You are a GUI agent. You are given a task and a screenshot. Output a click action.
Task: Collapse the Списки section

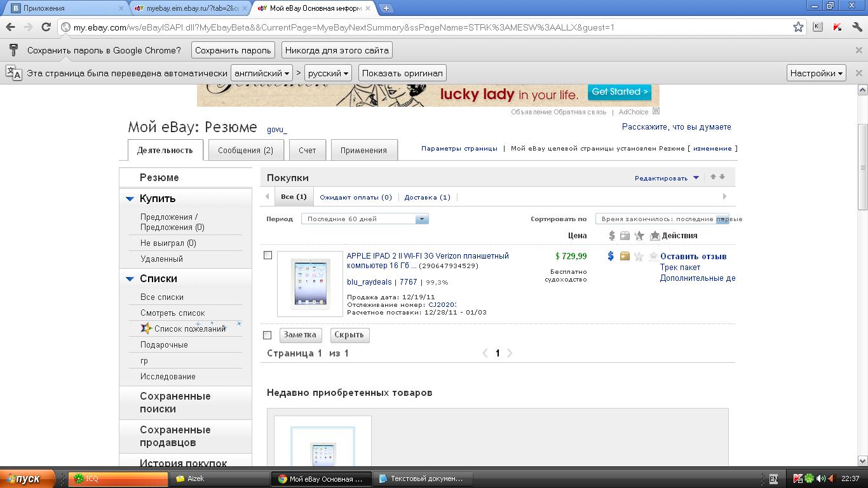coord(130,279)
